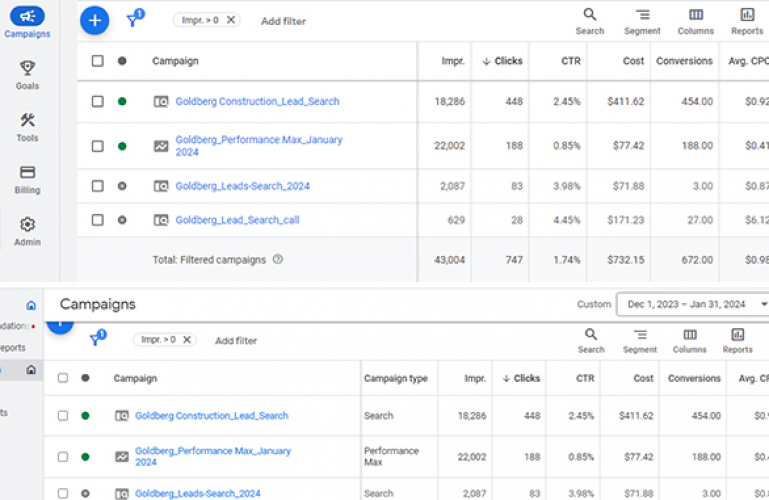Click help icon beside Total: Filtered campaigns
The height and width of the screenshot is (500, 769).
click(x=278, y=260)
